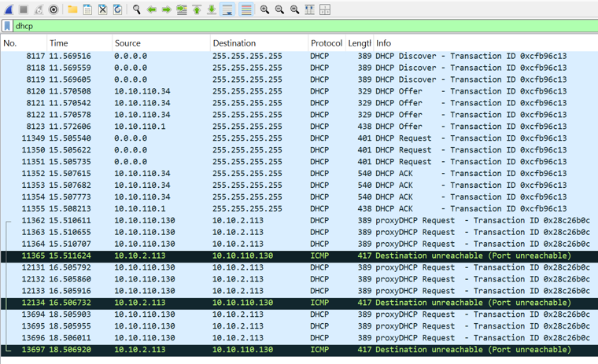
Task: Sort by the Length column header
Action: pyautogui.click(x=360, y=43)
